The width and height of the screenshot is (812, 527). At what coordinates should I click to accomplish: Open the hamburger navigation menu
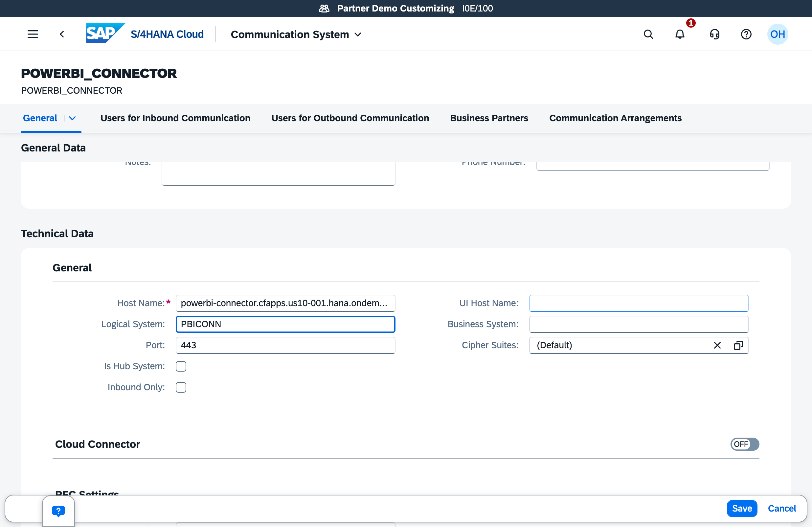(x=33, y=34)
